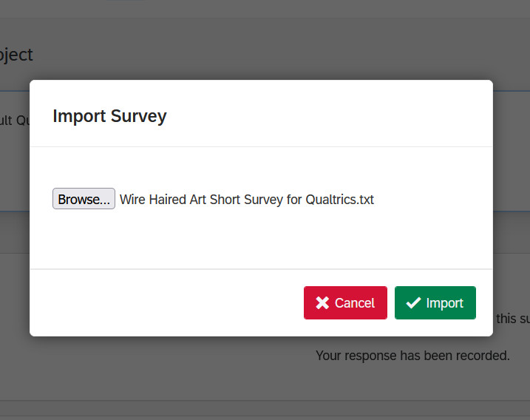The image size is (530, 420).
Task: Click dimmed "this su" text right of dialog
Action: (x=512, y=319)
